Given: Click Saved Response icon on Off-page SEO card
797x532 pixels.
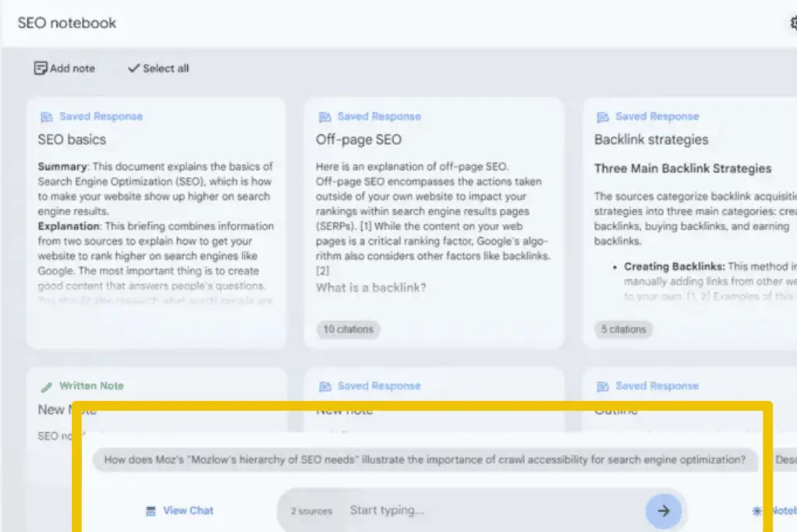Looking at the screenshot, I should pyautogui.click(x=324, y=117).
